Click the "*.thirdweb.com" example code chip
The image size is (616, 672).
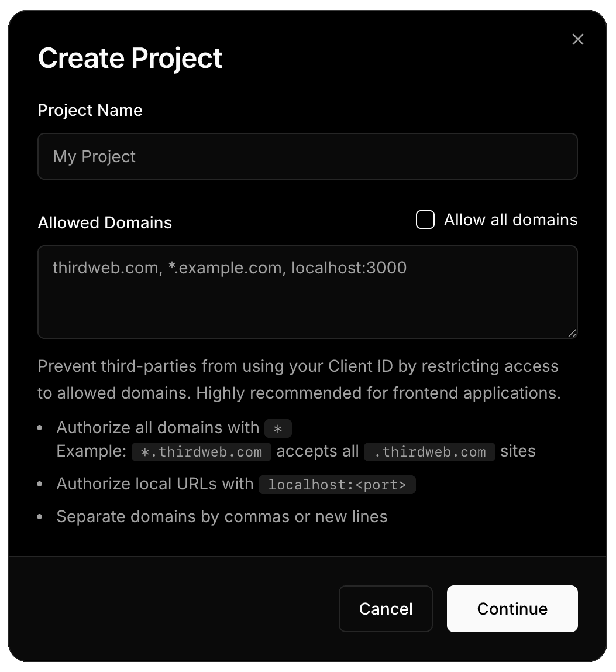[201, 452]
